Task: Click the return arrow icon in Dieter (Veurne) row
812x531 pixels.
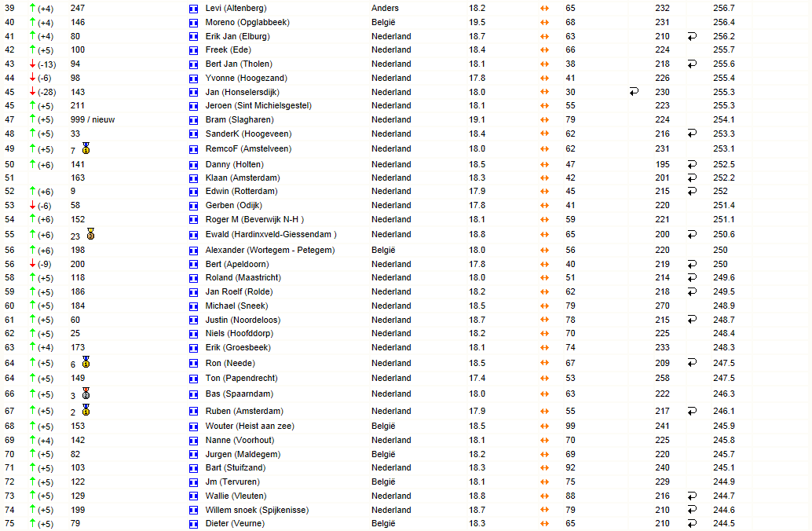Action: (x=692, y=523)
